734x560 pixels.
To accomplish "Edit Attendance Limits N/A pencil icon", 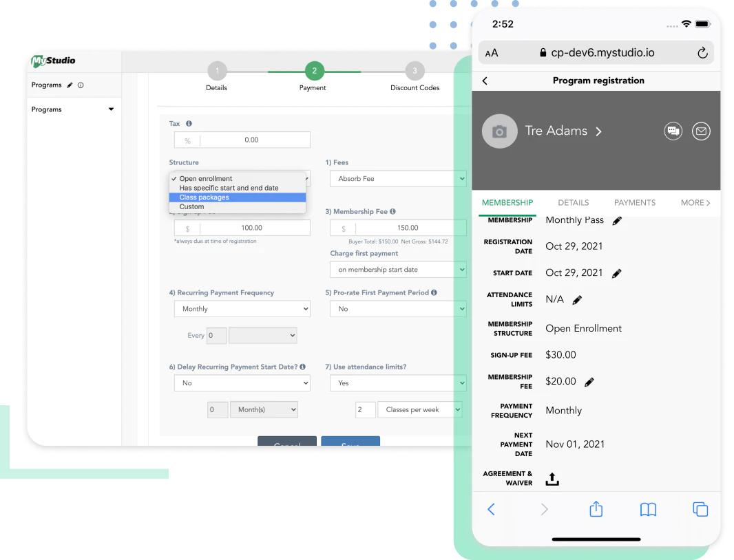I will click(x=577, y=300).
